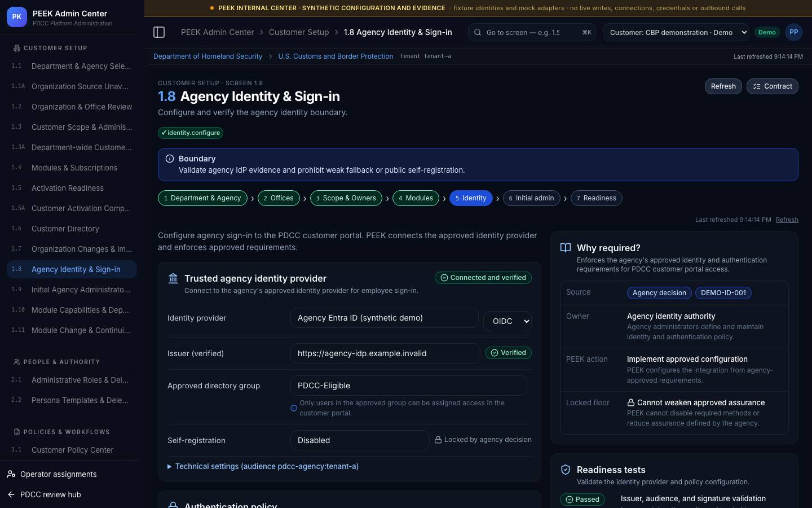Viewport: 812px width, 508px height.
Task: Click the Readiness tests shield icon
Action: (566, 470)
